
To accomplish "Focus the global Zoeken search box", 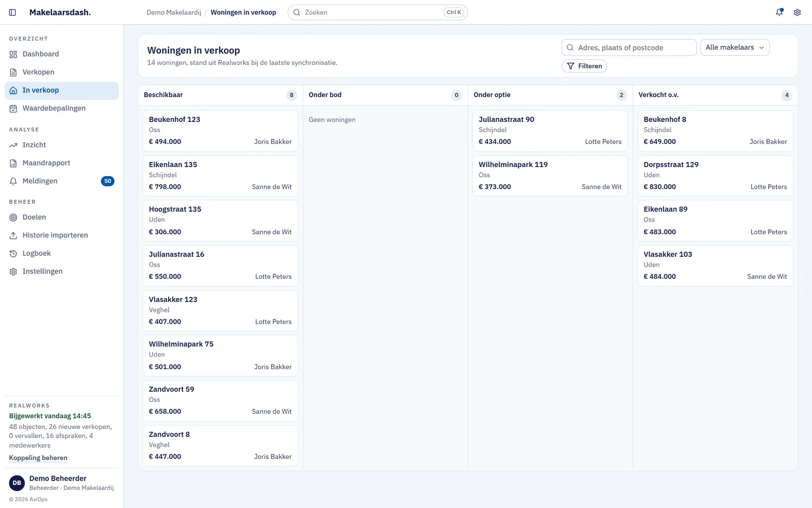I will 378,12.
